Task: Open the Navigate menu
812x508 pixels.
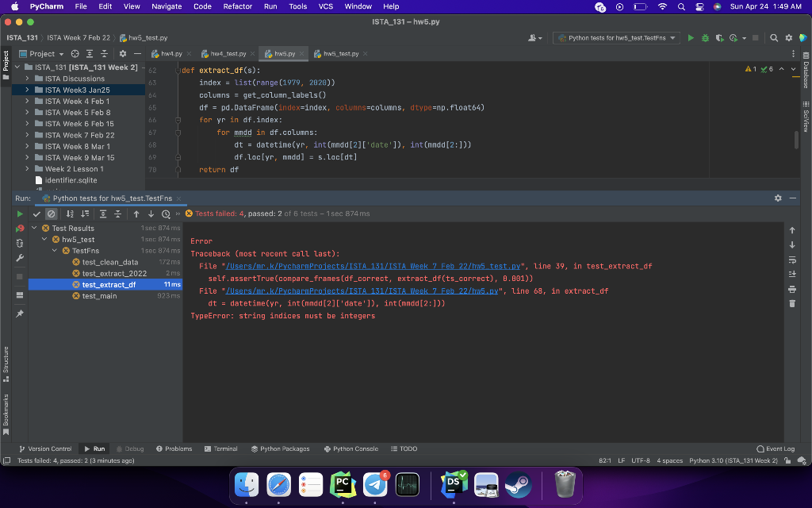Action: 167,6
